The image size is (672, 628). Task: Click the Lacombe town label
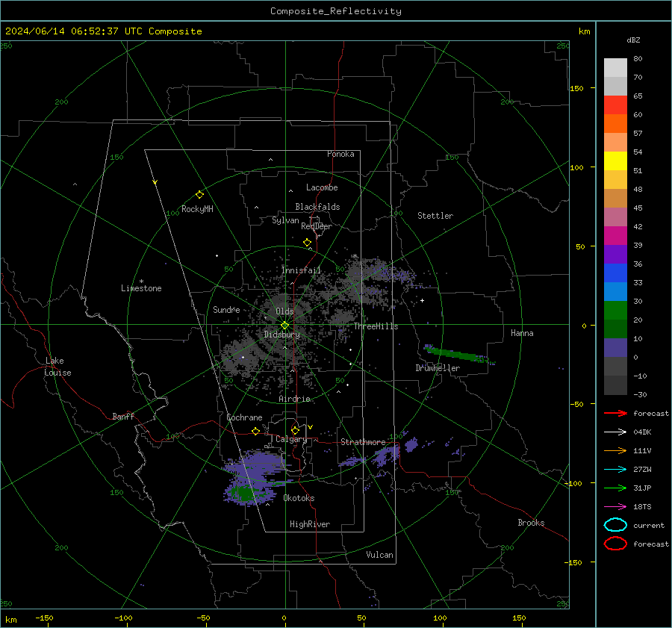(322, 187)
